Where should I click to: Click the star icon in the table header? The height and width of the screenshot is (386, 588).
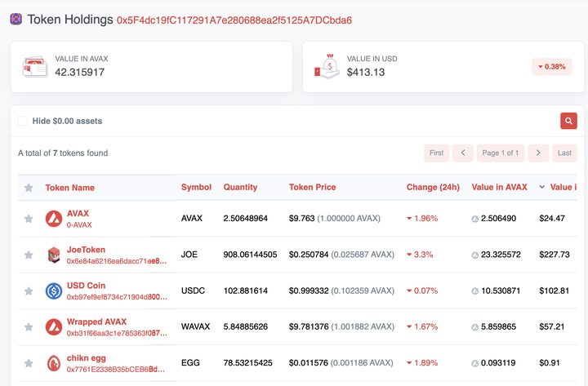point(29,188)
